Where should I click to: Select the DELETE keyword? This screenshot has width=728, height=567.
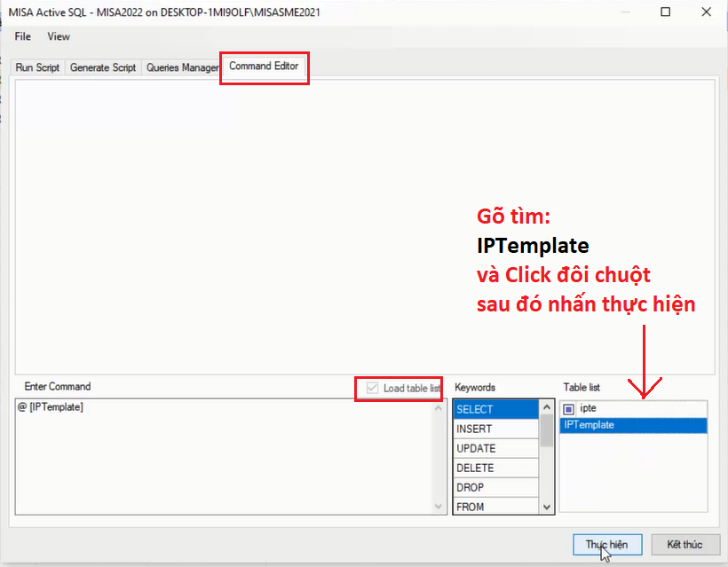click(x=496, y=468)
